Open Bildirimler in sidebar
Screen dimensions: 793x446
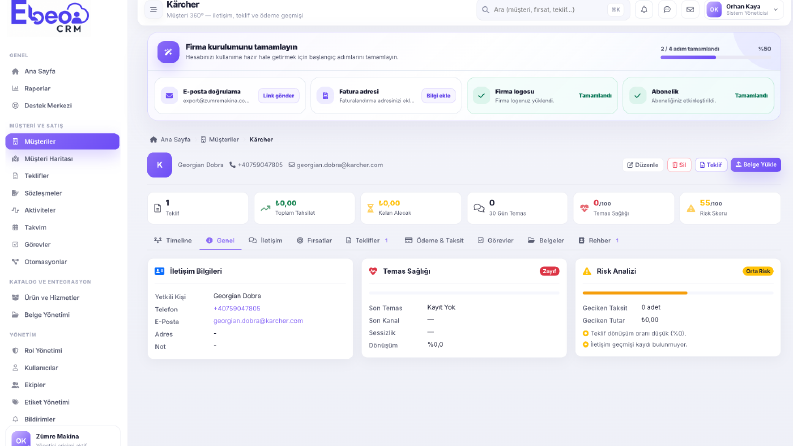coord(62,419)
